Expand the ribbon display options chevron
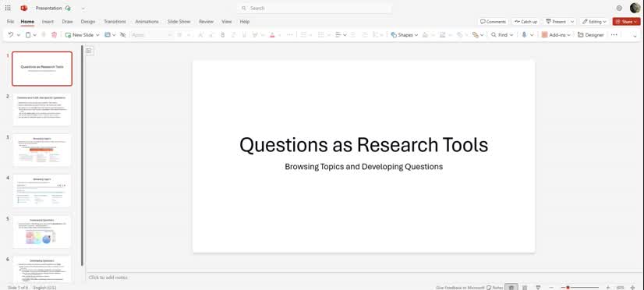The height and width of the screenshot is (290, 644). coord(635,35)
